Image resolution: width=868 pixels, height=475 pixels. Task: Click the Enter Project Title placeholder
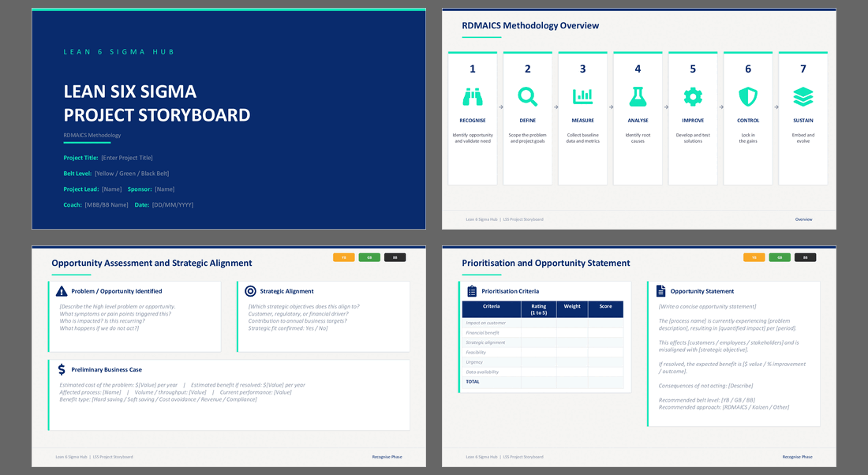click(127, 158)
